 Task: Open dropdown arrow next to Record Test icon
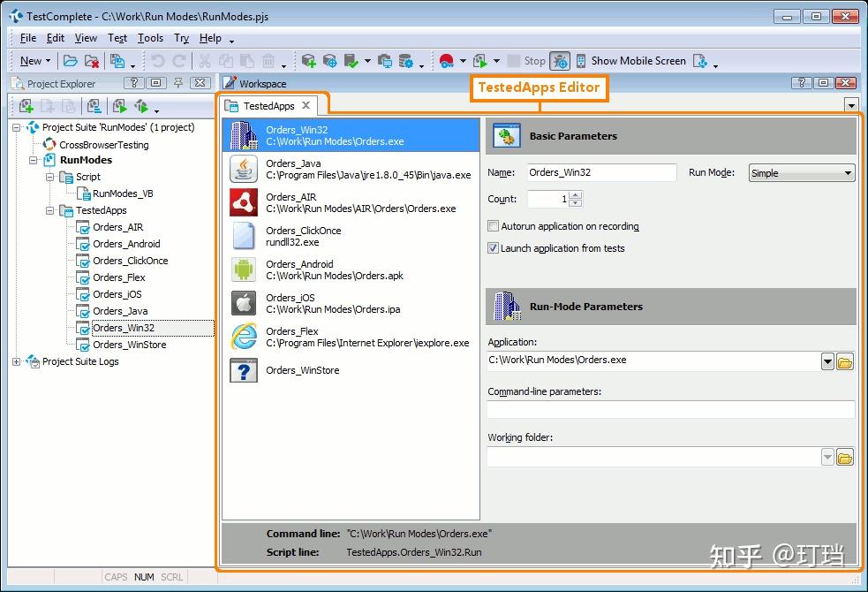(x=463, y=61)
